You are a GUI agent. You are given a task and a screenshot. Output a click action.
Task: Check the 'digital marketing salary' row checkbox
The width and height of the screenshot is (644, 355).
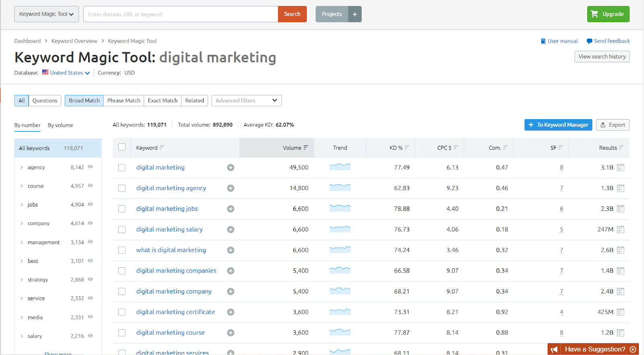[x=122, y=229]
